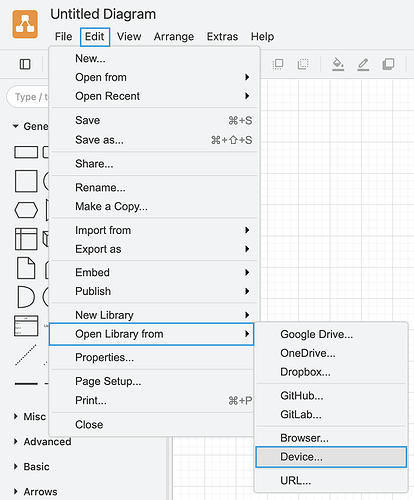Select the dashed diagonal line shape

pyautogui.click(x=26, y=355)
